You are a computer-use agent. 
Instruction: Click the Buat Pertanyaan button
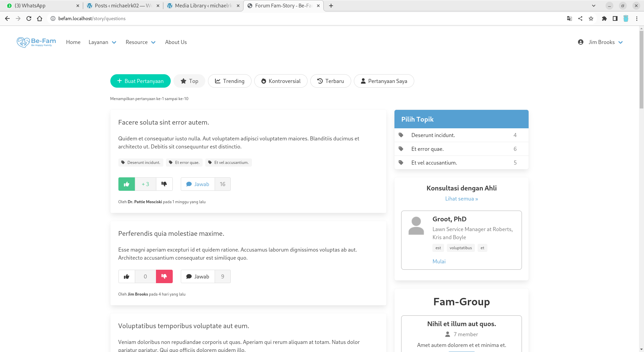coord(140,81)
